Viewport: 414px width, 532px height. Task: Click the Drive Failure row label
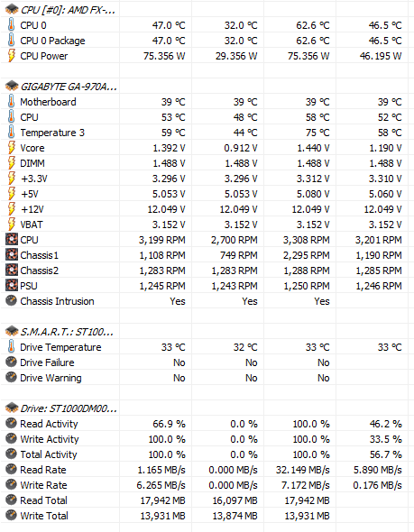pyautogui.click(x=47, y=362)
